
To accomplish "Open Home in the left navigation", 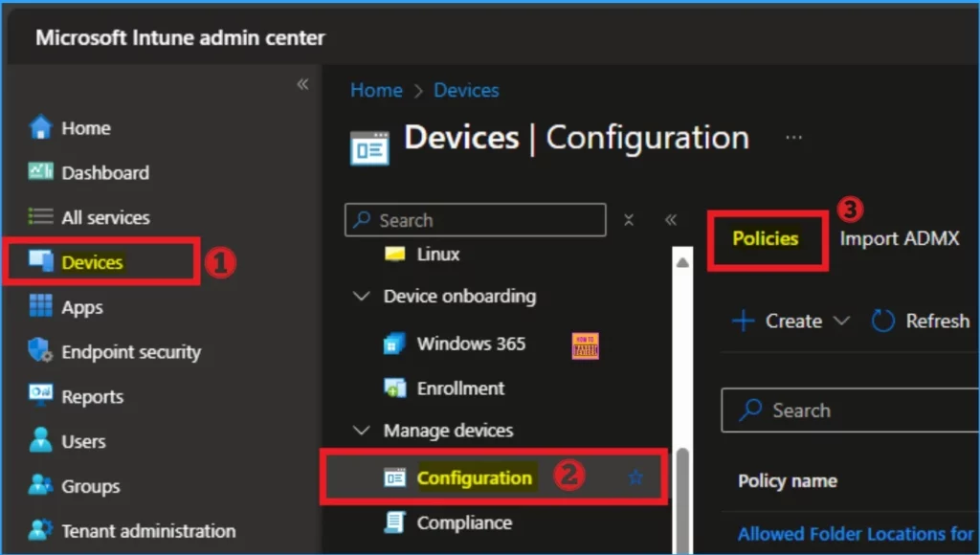I will (x=70, y=128).
